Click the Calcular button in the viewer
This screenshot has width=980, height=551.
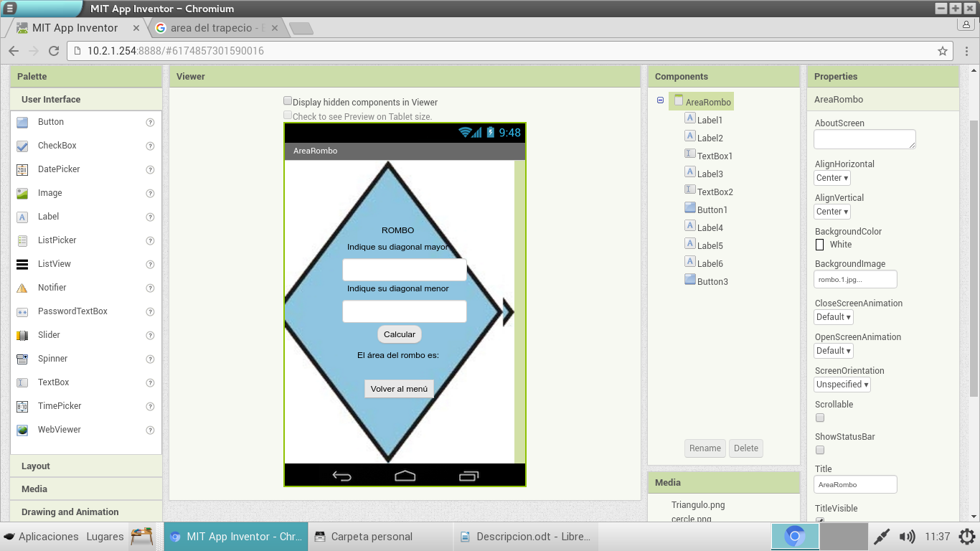click(x=400, y=334)
